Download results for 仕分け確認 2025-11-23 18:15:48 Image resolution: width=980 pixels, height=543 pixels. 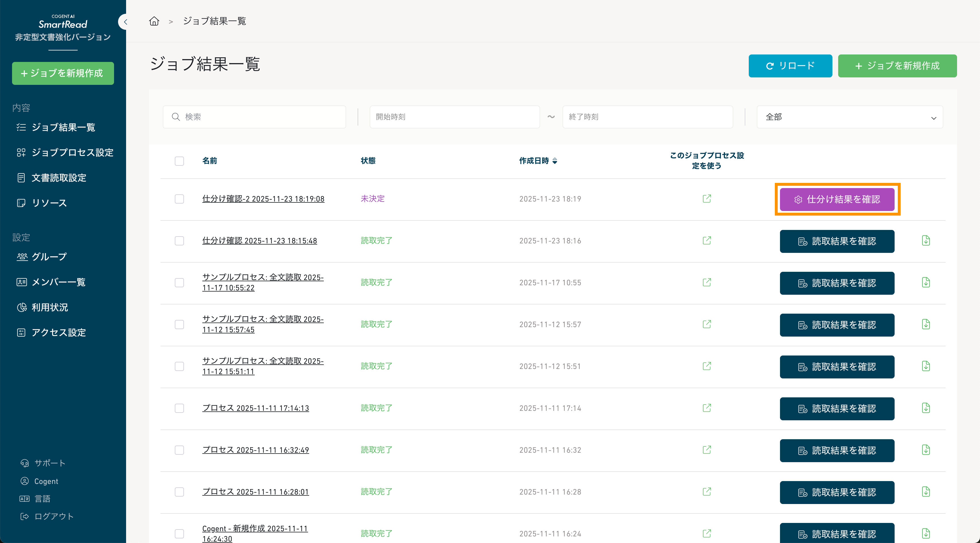pos(926,241)
